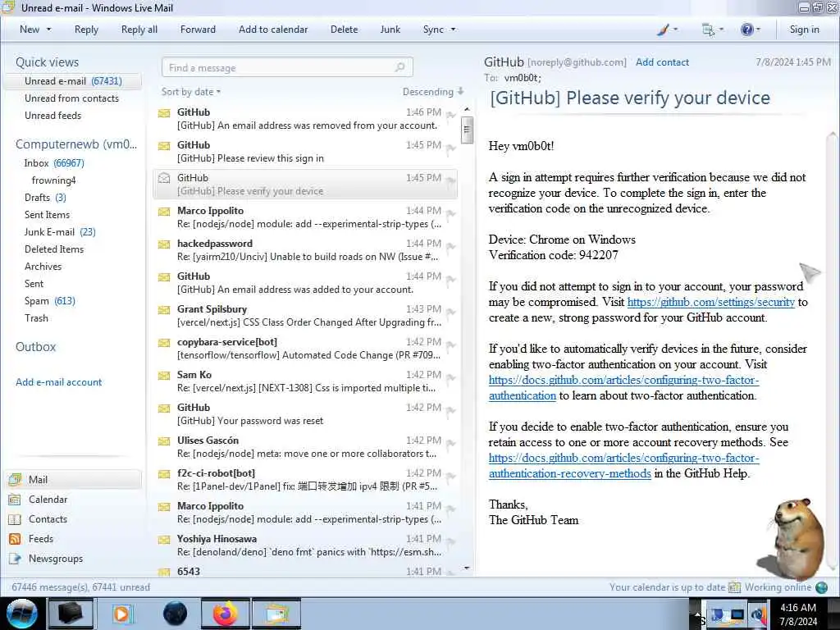Viewport: 840px width, 630px height.
Task: Open the Outbox
Action: point(36,347)
